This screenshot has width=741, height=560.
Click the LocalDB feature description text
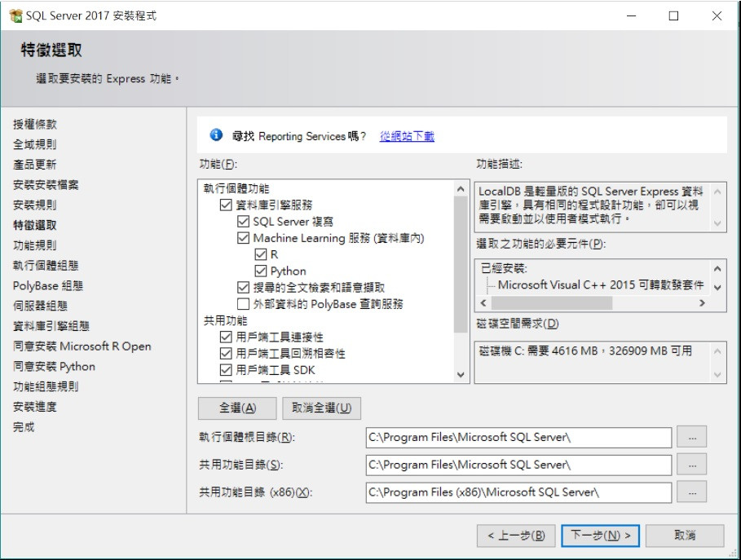tap(591, 205)
